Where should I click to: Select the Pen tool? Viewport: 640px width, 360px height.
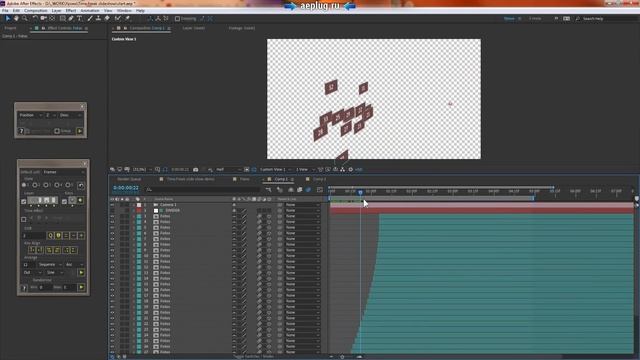[x=71, y=18]
